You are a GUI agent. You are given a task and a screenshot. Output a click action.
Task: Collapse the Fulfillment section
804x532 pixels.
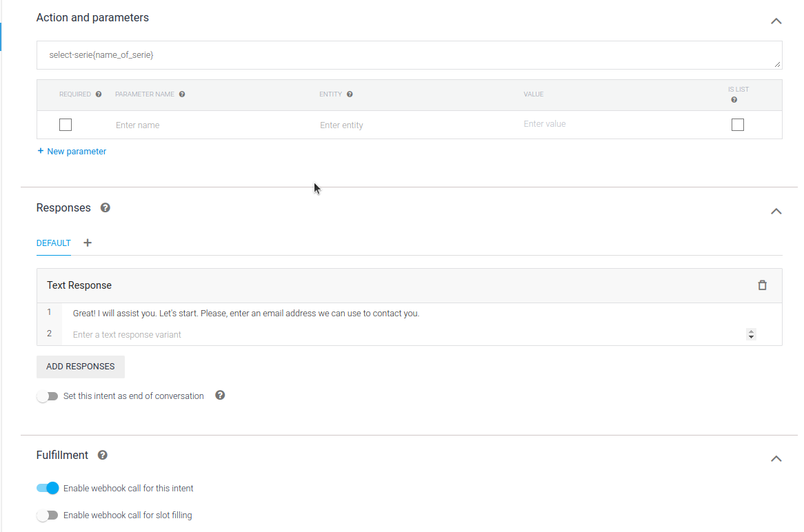776,459
